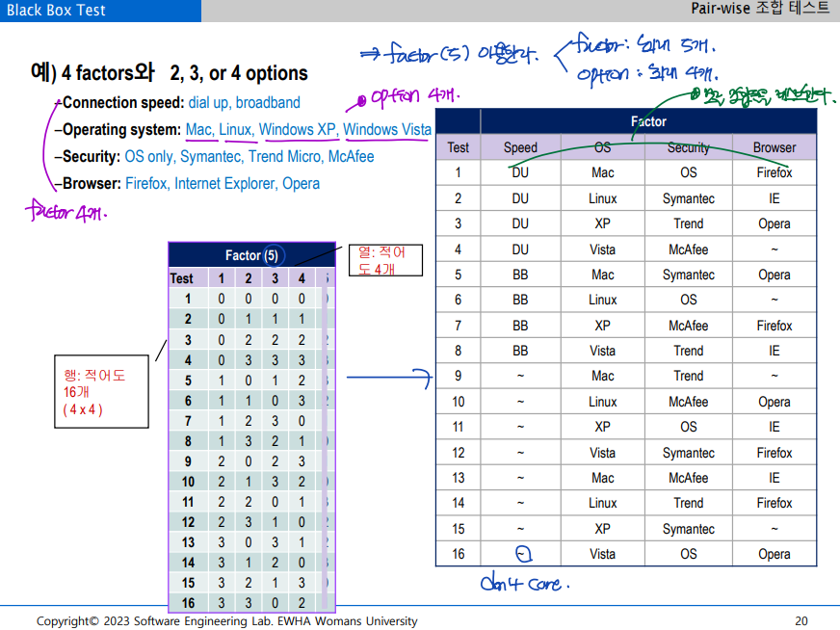
Task: Click the "행: 적어도 16개 (4 x 4)" note box
Action: pos(101,392)
